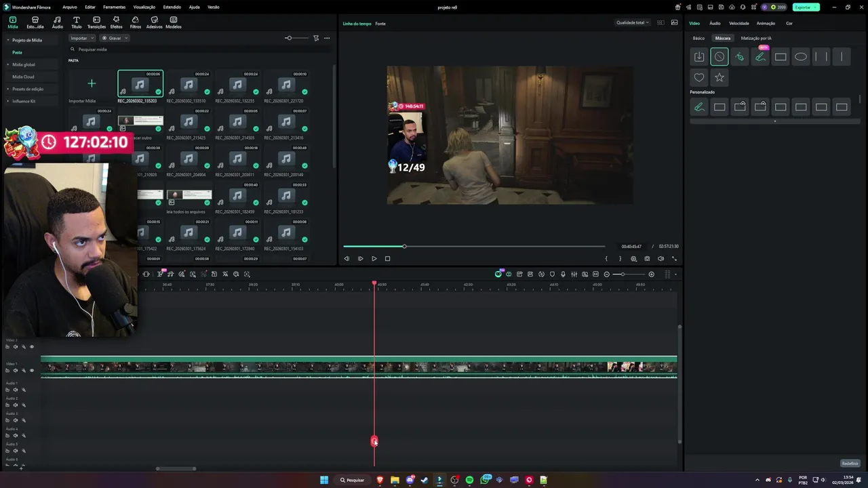This screenshot has width=868, height=488.
Task: Open the Visualização menu
Action: tap(144, 7)
